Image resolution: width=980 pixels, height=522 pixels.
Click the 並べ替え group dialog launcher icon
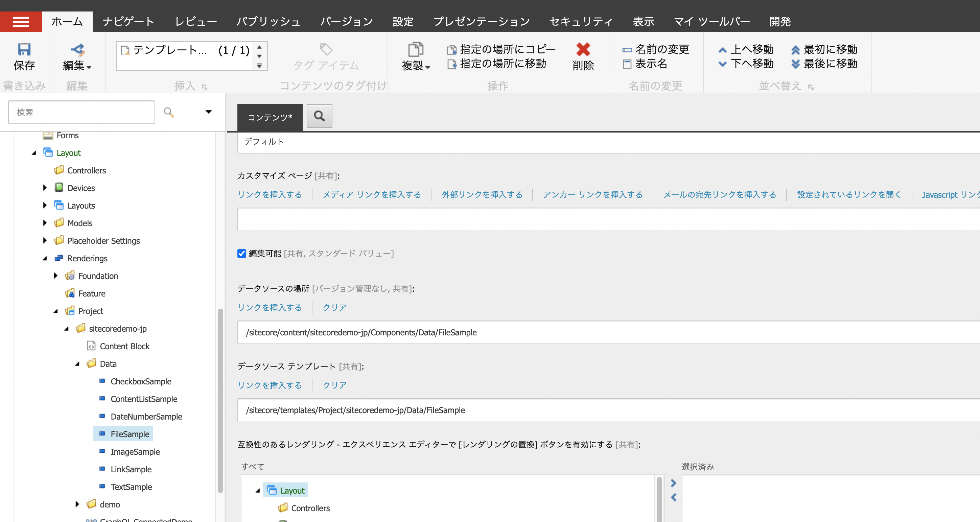811,87
